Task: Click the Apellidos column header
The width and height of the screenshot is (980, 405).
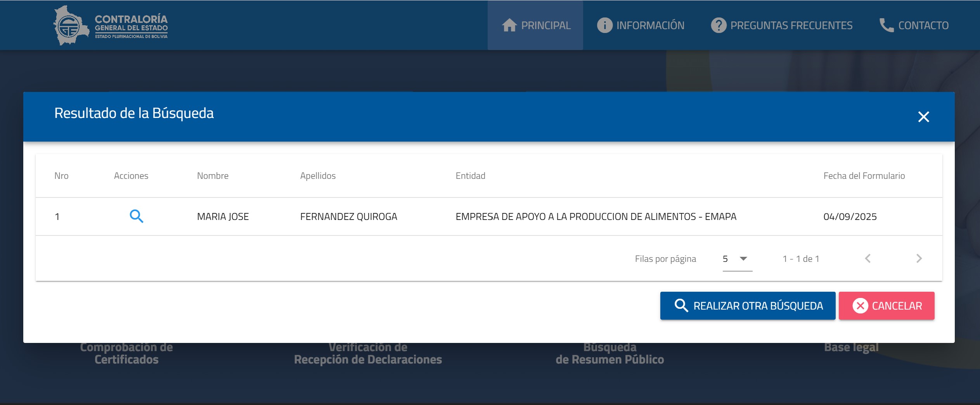Action: (318, 176)
